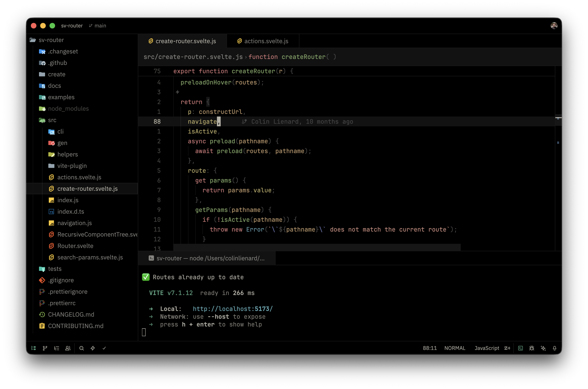This screenshot has height=389, width=588.
Task: Open the outline panel icon
Action: [x=57, y=348]
